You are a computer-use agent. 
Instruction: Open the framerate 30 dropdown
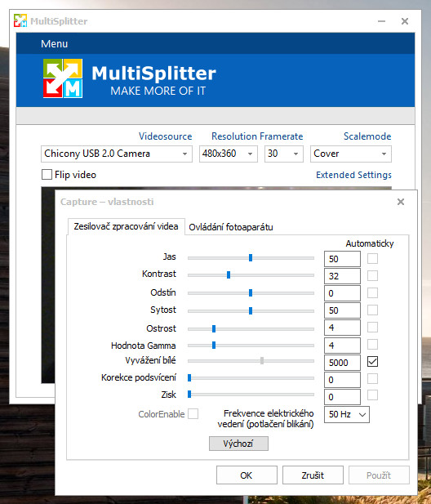tap(284, 154)
